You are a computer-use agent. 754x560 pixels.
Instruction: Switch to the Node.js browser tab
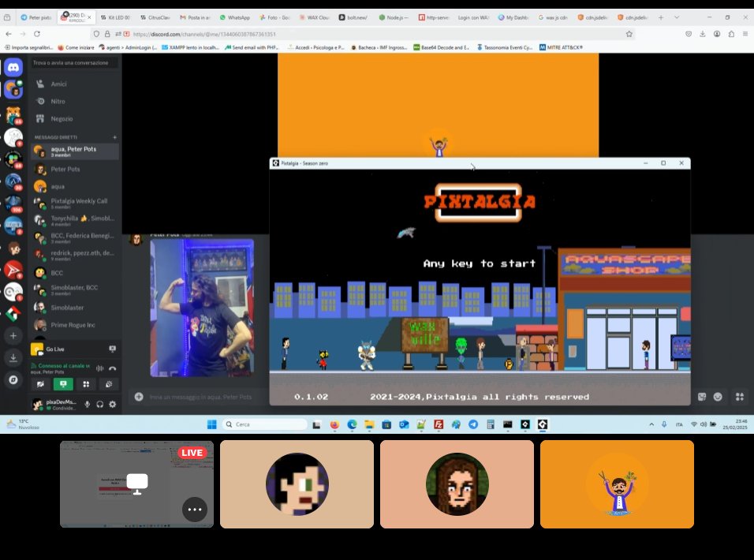click(x=394, y=17)
